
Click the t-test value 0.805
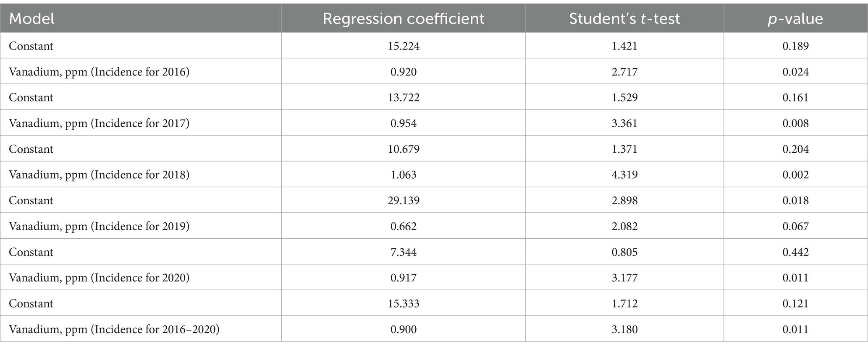[x=624, y=252]
